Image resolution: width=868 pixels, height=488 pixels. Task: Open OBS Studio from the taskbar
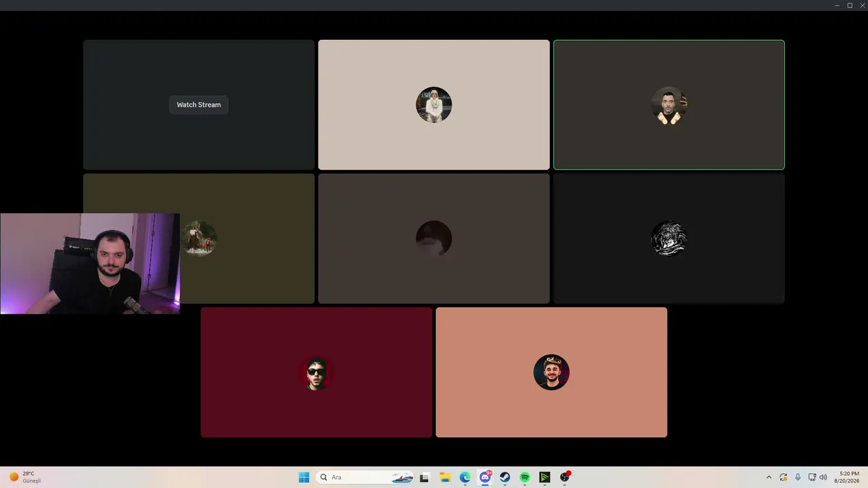pos(565,477)
